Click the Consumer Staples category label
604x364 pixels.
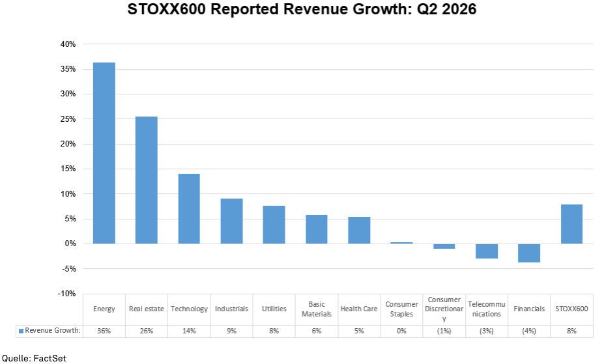pyautogui.click(x=401, y=309)
